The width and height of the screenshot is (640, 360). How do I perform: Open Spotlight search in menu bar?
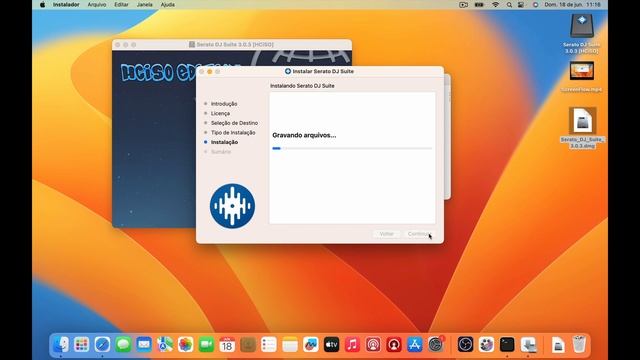click(x=509, y=5)
